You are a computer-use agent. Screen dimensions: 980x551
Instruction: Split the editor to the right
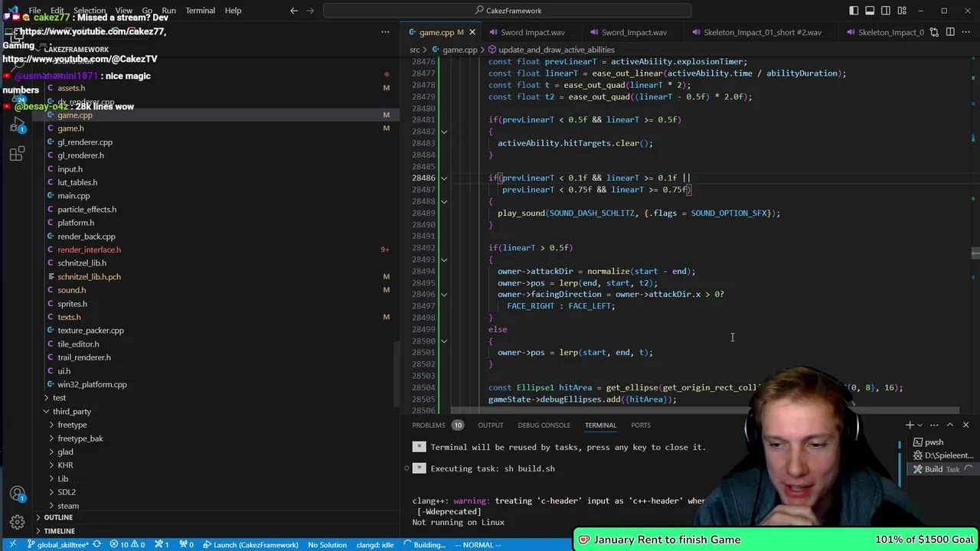pos(950,32)
